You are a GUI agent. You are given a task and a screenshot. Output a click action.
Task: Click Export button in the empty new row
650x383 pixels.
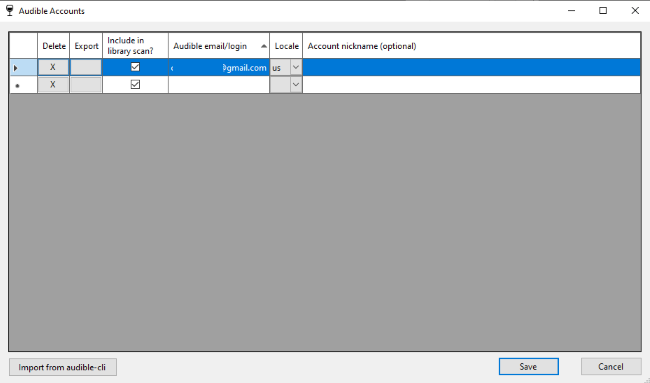coord(86,85)
